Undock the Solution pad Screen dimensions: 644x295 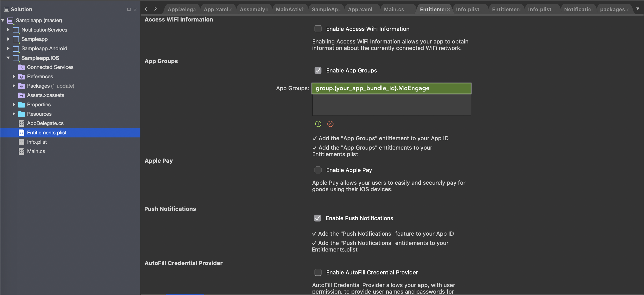[x=129, y=10]
